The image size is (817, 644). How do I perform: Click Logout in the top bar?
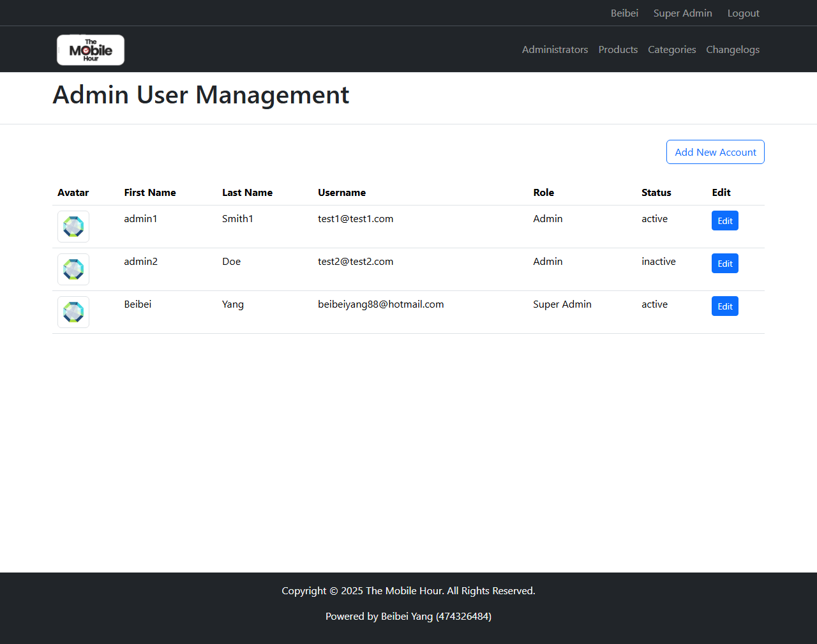click(x=743, y=13)
